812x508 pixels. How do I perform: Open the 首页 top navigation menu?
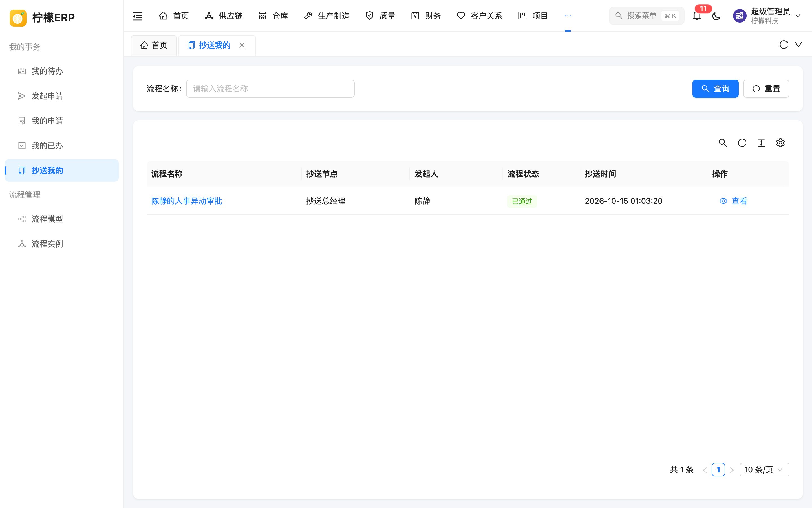173,16
